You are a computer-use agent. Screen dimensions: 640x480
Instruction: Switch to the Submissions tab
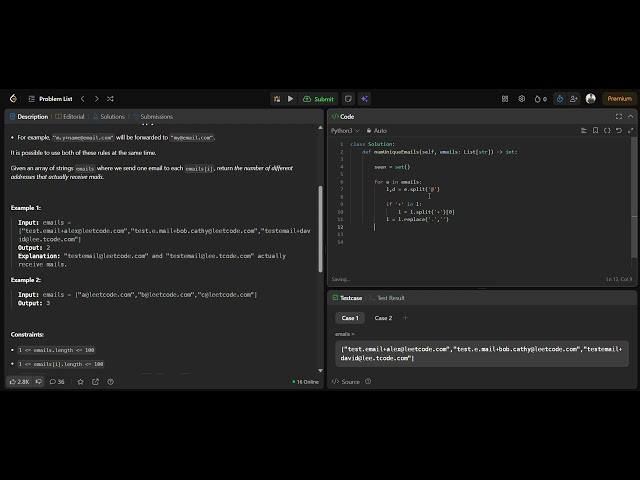click(153, 117)
